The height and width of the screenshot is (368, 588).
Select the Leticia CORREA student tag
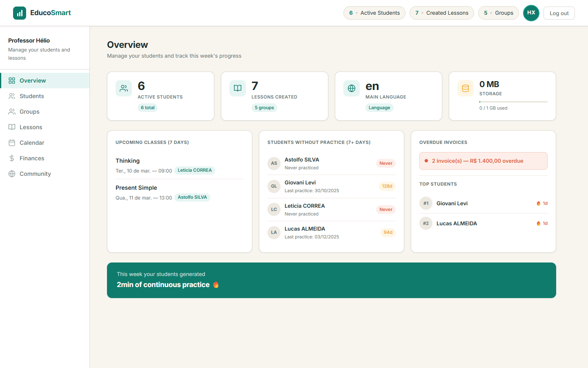click(195, 170)
